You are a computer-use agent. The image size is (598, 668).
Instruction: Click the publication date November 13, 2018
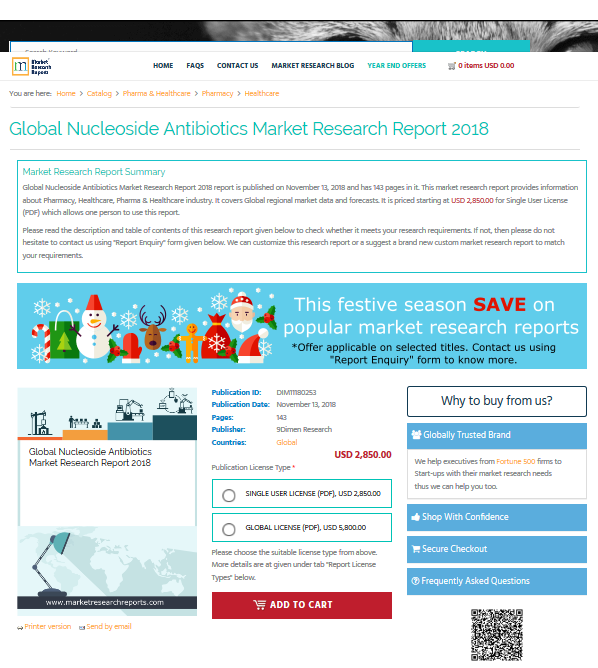[306, 404]
